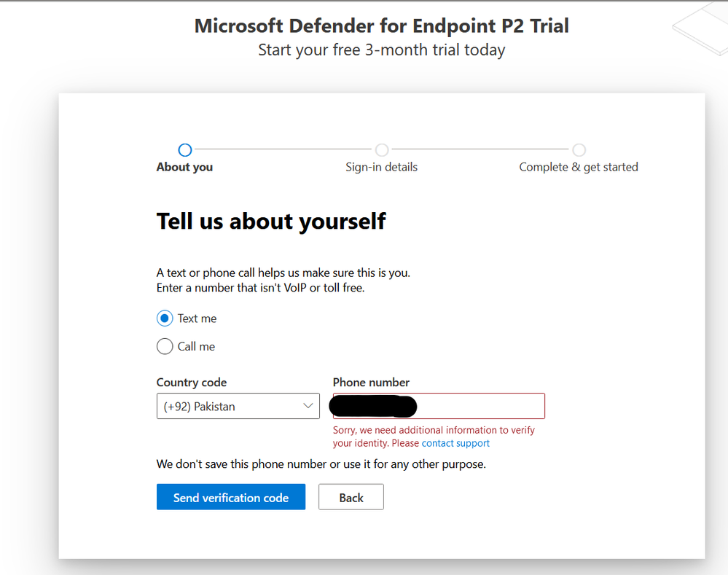The height and width of the screenshot is (575, 728).
Task: Select the Complete & get started label
Action: 579,167
